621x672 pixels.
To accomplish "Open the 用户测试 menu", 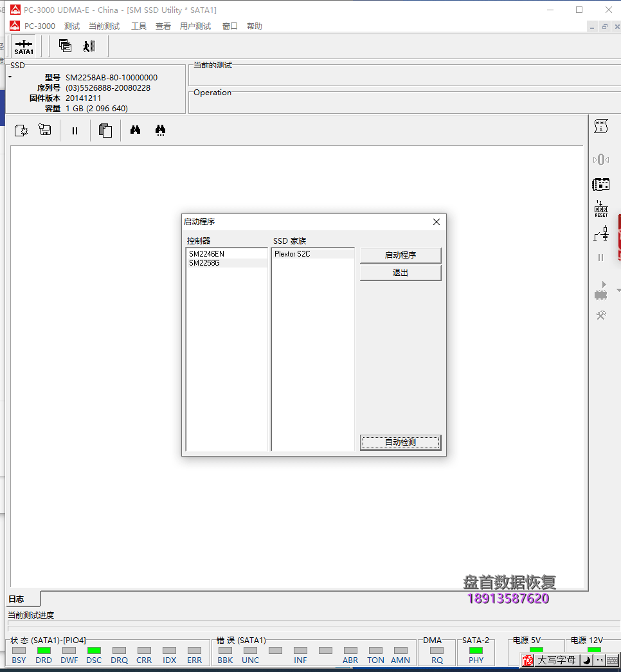I will click(x=195, y=26).
